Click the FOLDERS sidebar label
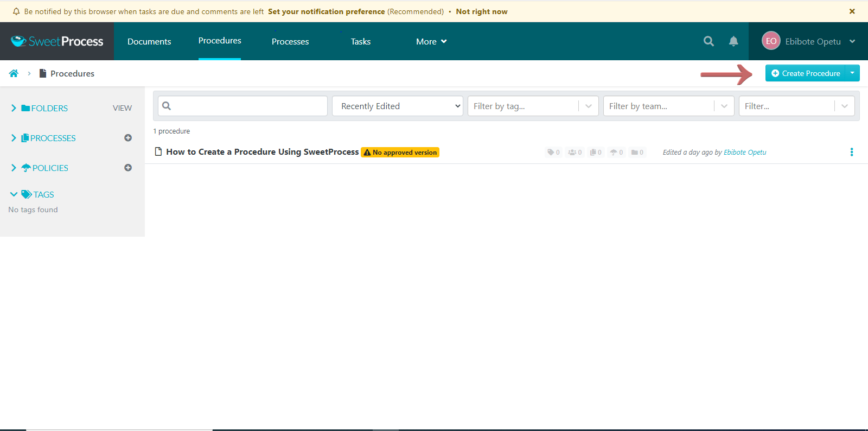This screenshot has width=868, height=431. point(49,108)
